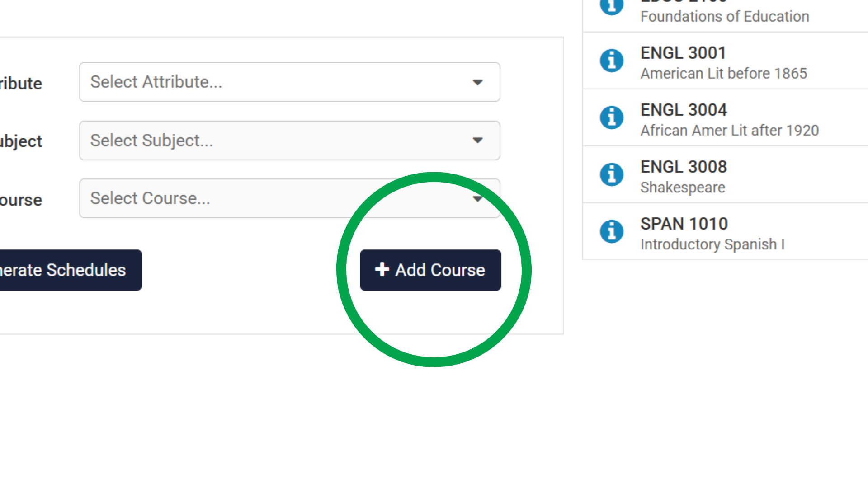
Task: Open info for ENGL 3004 African Amer Lit
Action: [x=611, y=117]
